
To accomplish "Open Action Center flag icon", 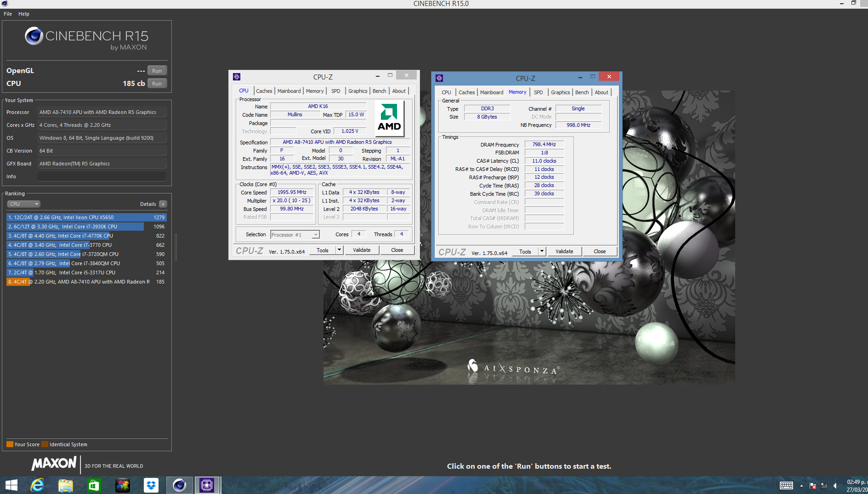I will coord(813,486).
